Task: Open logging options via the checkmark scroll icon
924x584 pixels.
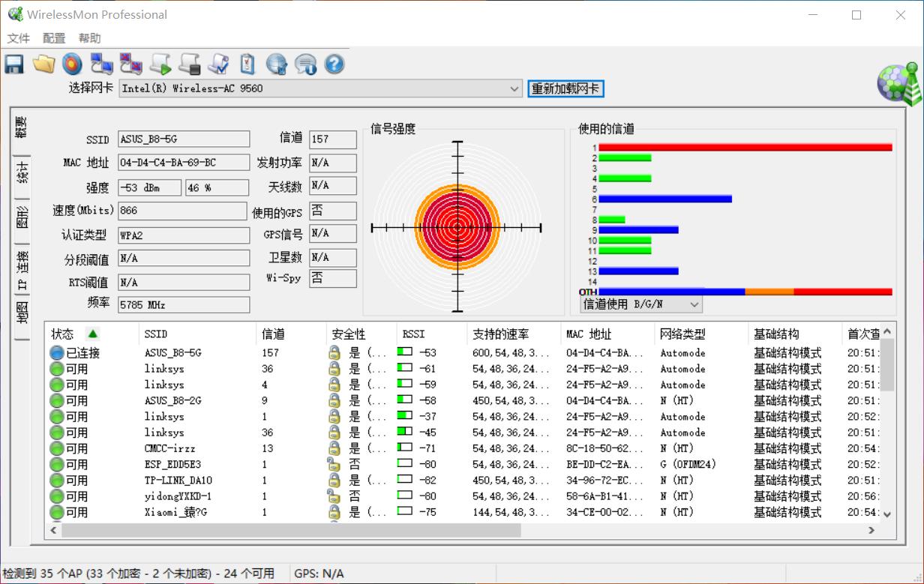Action: 218,64
